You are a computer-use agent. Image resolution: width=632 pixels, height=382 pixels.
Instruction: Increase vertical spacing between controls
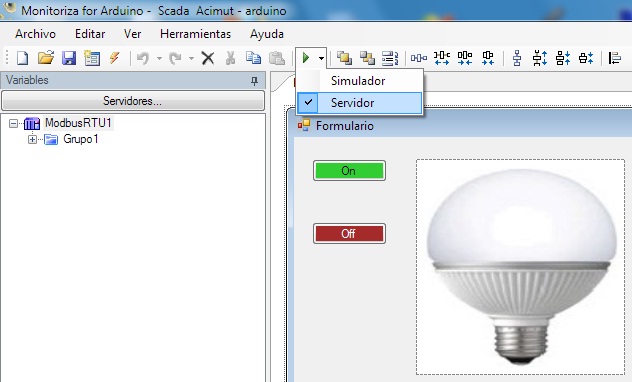(540, 58)
